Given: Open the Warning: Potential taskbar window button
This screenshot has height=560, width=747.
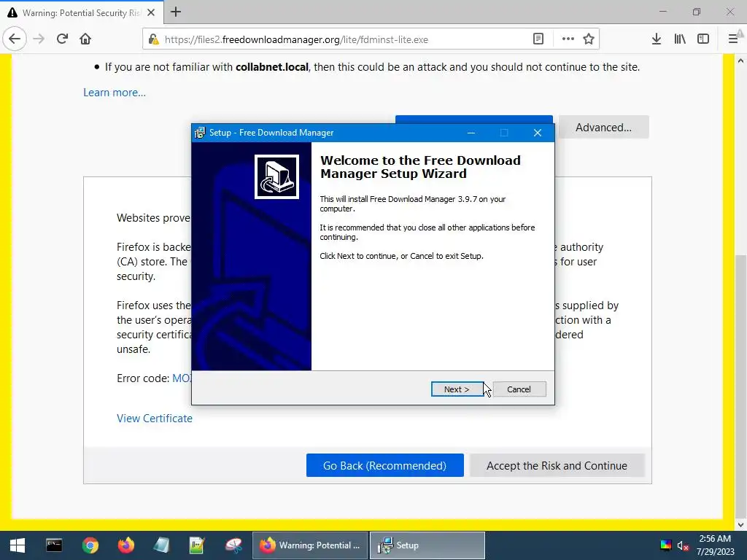Looking at the screenshot, I should pyautogui.click(x=309, y=545).
